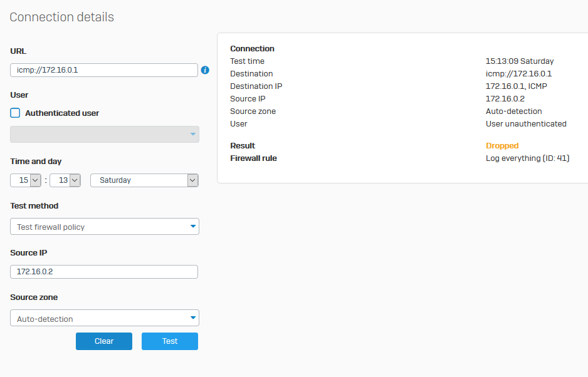The width and height of the screenshot is (588, 377).
Task: Expand the Source zone Auto-detection dropdown
Action: (105, 318)
